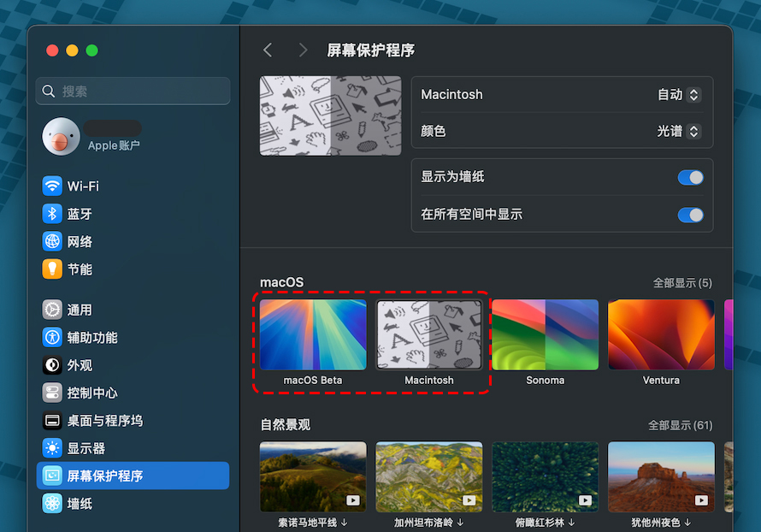Open Wi-Fi settings pane
Image resolution: width=761 pixels, height=532 pixels.
[x=133, y=186]
